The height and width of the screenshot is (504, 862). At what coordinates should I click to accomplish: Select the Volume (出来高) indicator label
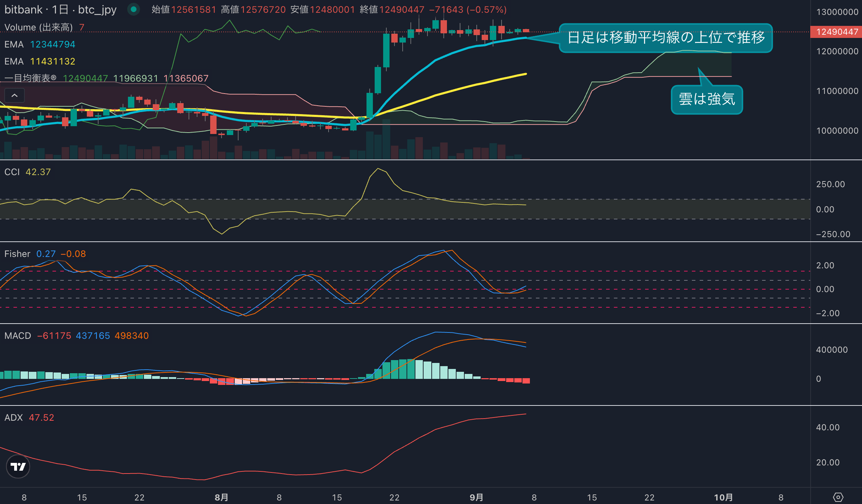[39, 27]
